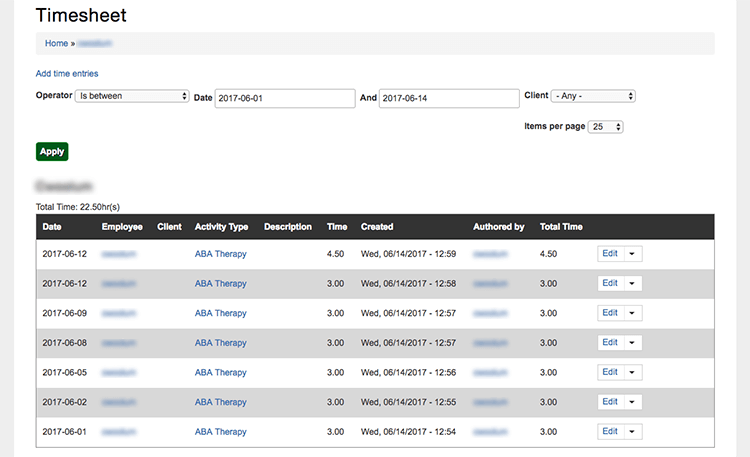Click the Home breadcrumb link
Image resolution: width=750 pixels, height=457 pixels.
[x=56, y=43]
